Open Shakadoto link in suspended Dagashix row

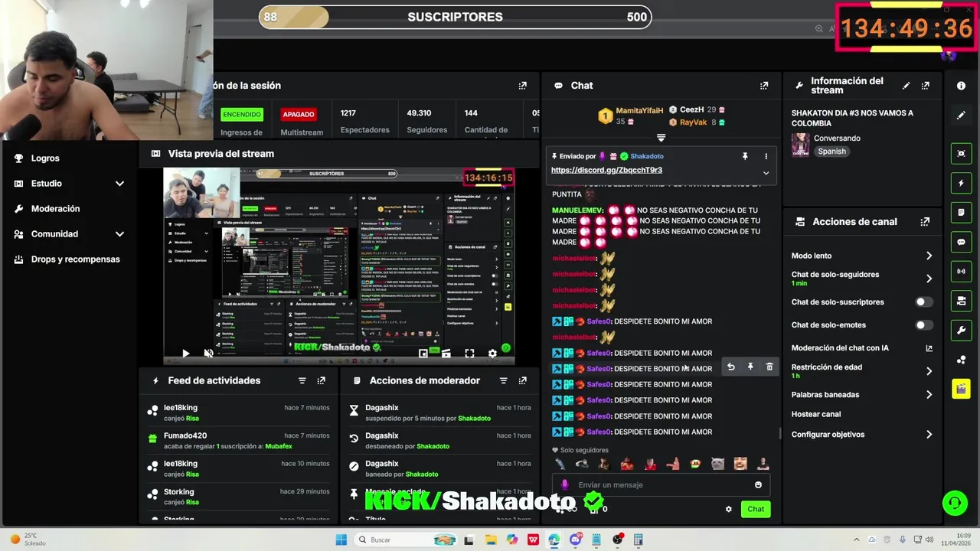[x=474, y=419]
